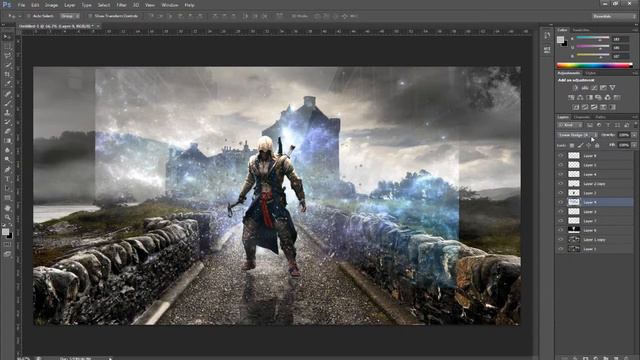Select the Blur tool

[7, 150]
